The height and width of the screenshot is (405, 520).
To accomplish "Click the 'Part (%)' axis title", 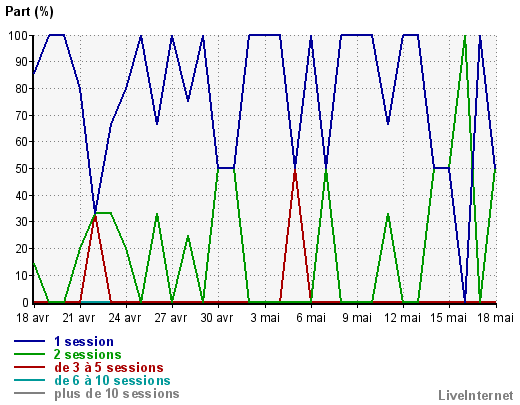I will (29, 12).
